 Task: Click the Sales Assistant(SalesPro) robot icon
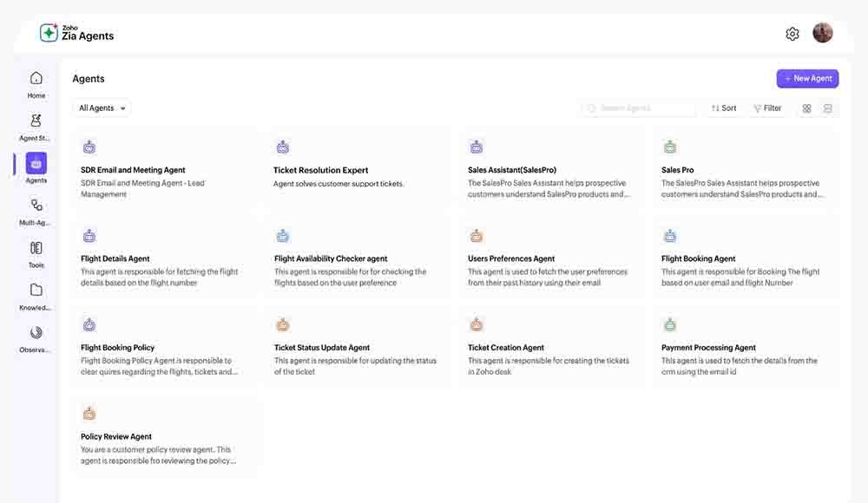tap(476, 147)
